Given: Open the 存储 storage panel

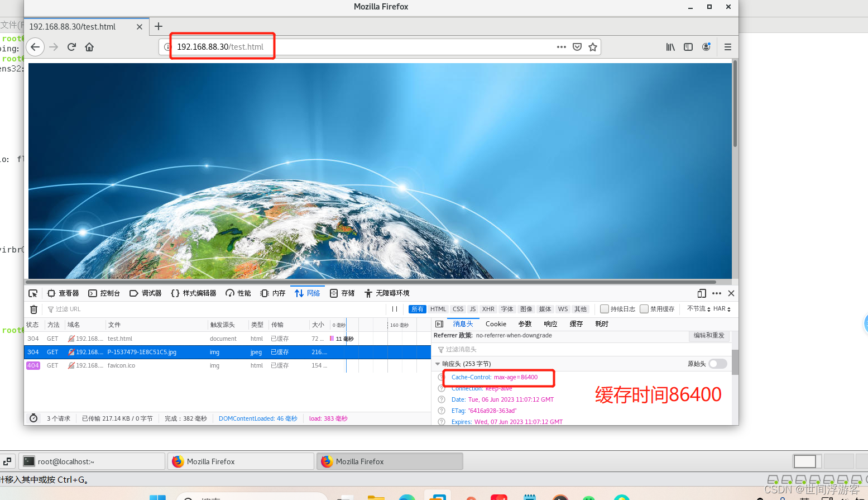Looking at the screenshot, I should click(x=342, y=293).
